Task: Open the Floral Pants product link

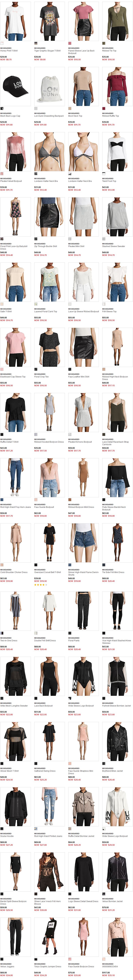Action: [x=74, y=640]
